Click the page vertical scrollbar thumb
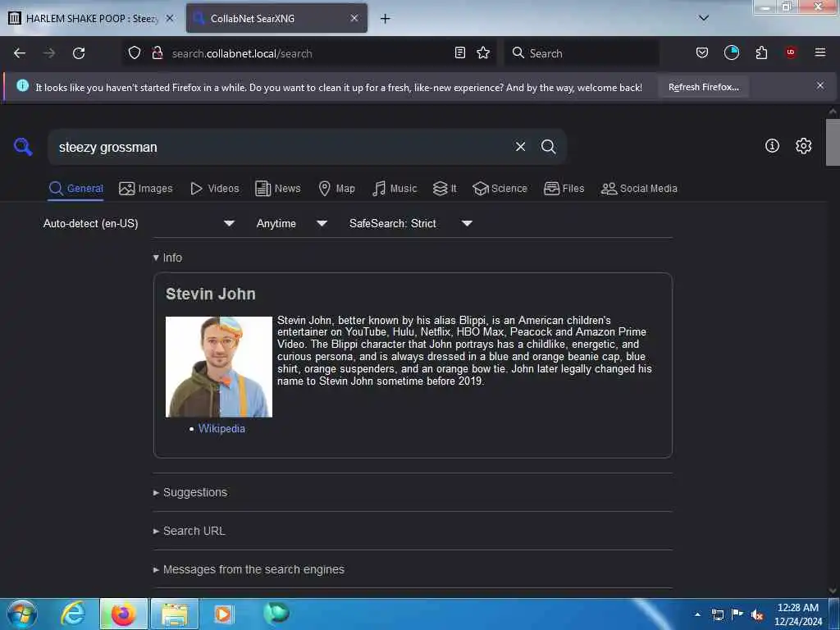This screenshot has height=630, width=840. coord(832,142)
